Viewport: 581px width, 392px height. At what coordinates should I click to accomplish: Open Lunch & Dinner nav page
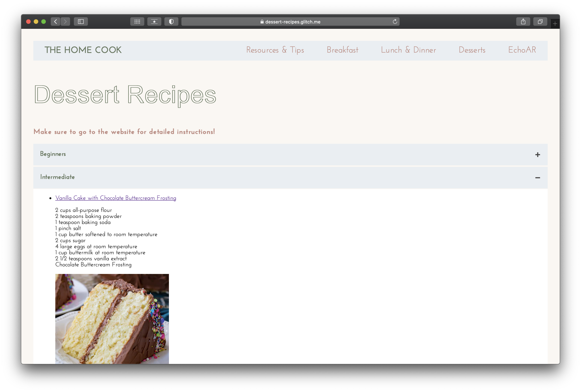click(x=408, y=50)
